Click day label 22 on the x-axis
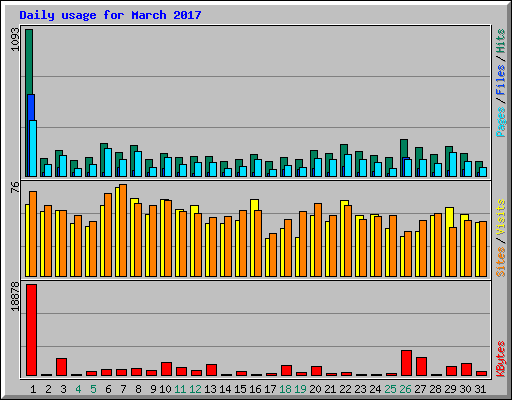 (x=345, y=389)
